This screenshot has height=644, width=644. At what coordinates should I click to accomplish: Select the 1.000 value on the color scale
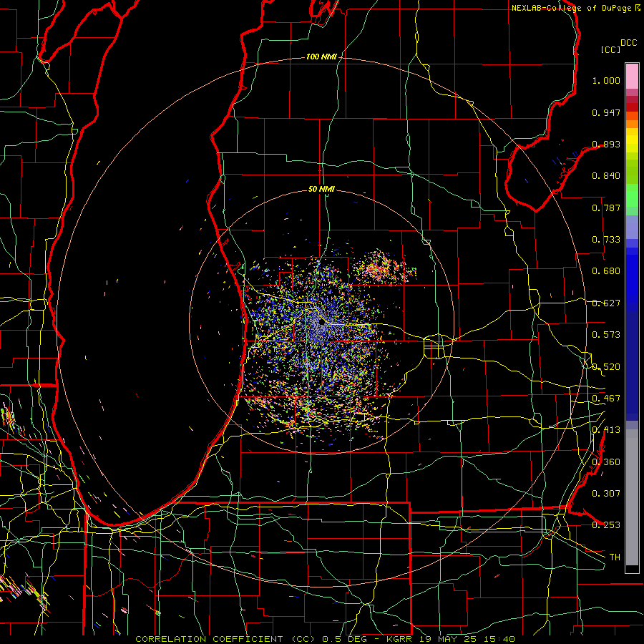(606, 80)
